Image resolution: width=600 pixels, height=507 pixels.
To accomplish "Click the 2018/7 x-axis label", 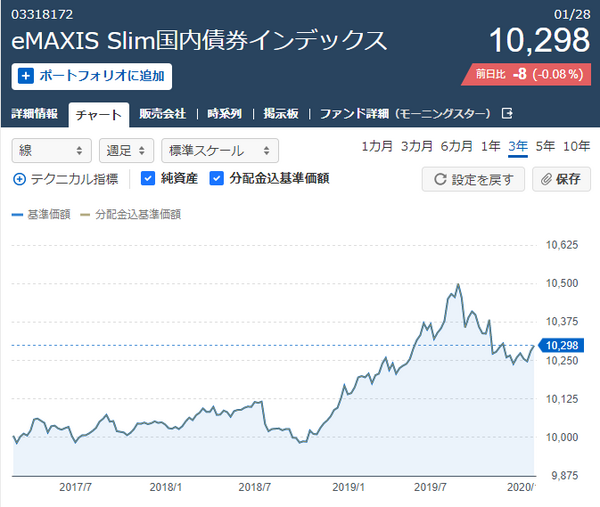I will (254, 487).
